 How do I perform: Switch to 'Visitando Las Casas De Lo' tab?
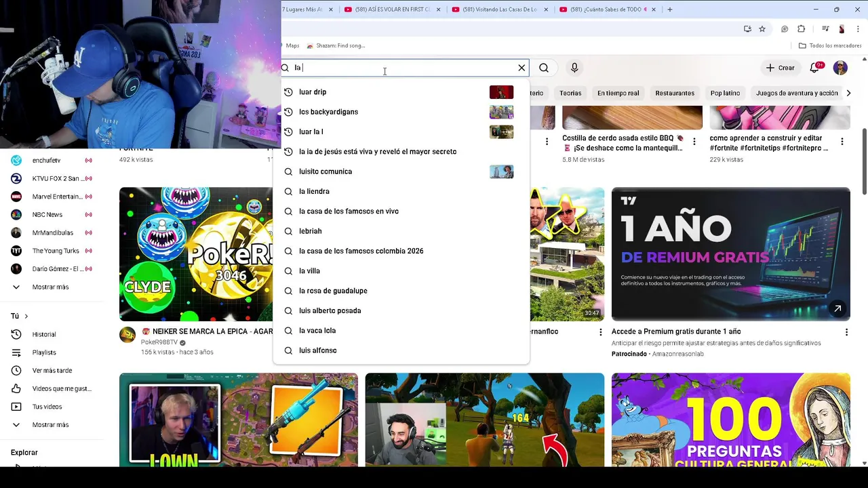(x=500, y=9)
